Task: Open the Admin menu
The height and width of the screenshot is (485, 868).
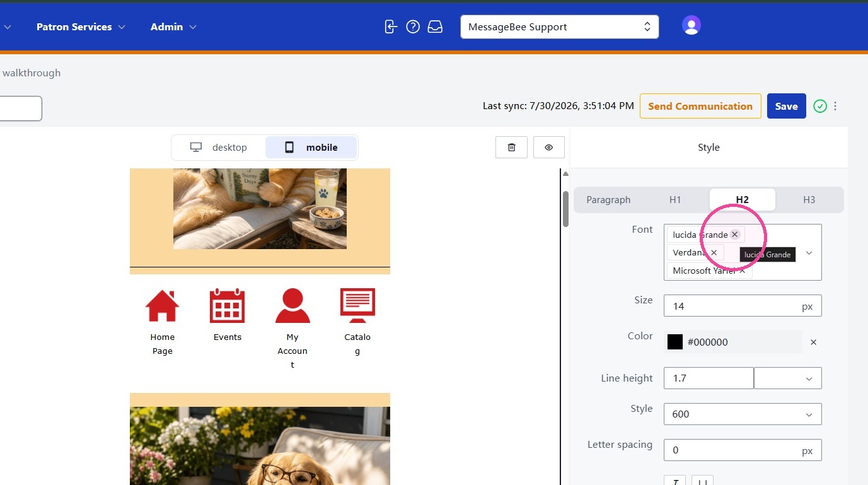Action: (x=173, y=26)
